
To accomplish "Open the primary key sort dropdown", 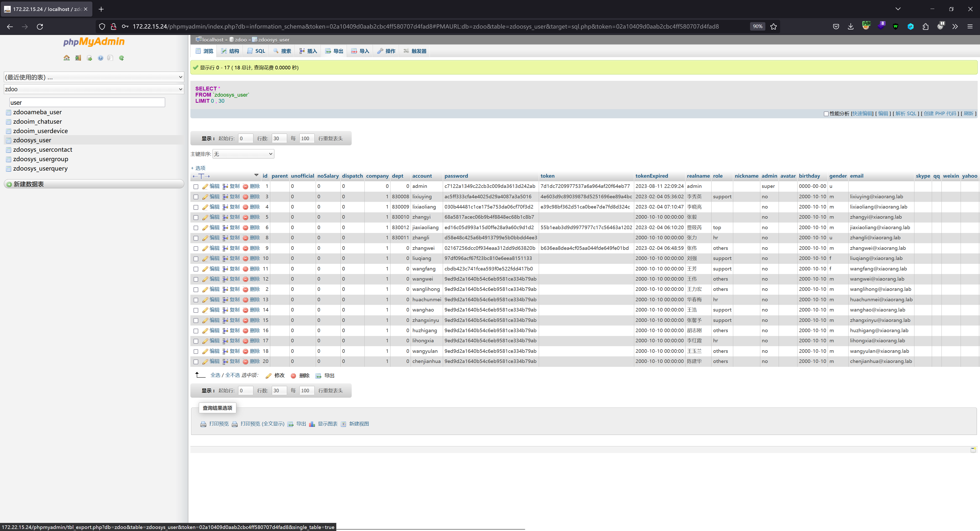I will [243, 154].
